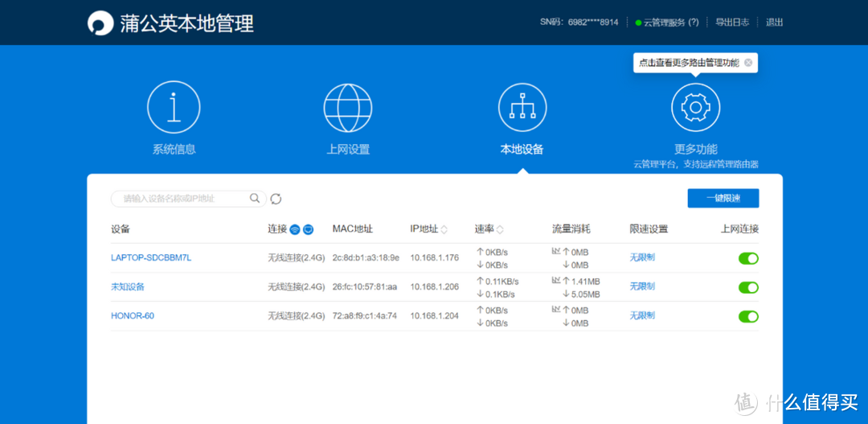Viewport: 868px width, 424px height.
Task: Sort by IP地址 column arrows
Action: [x=444, y=229]
